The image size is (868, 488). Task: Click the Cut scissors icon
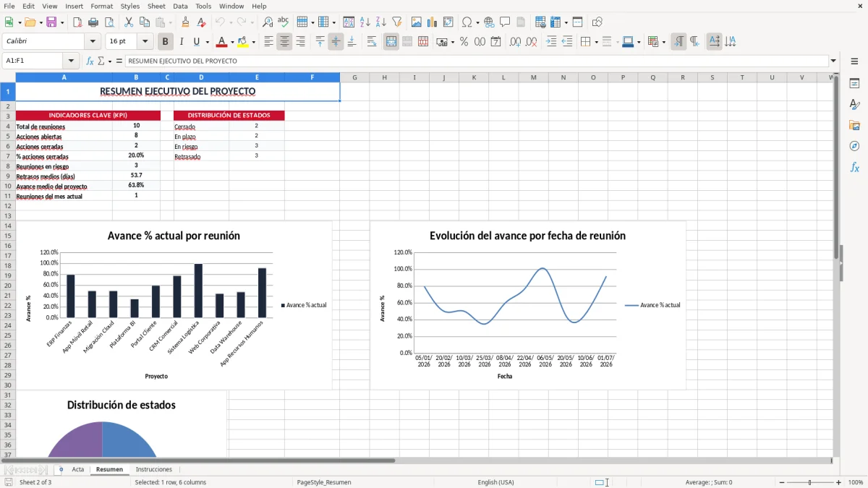[x=128, y=22]
